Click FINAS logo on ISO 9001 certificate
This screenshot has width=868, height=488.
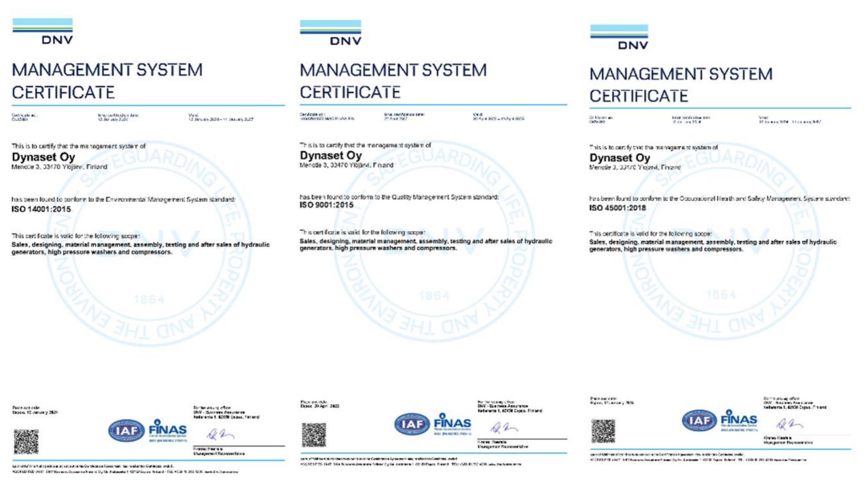tap(452, 424)
